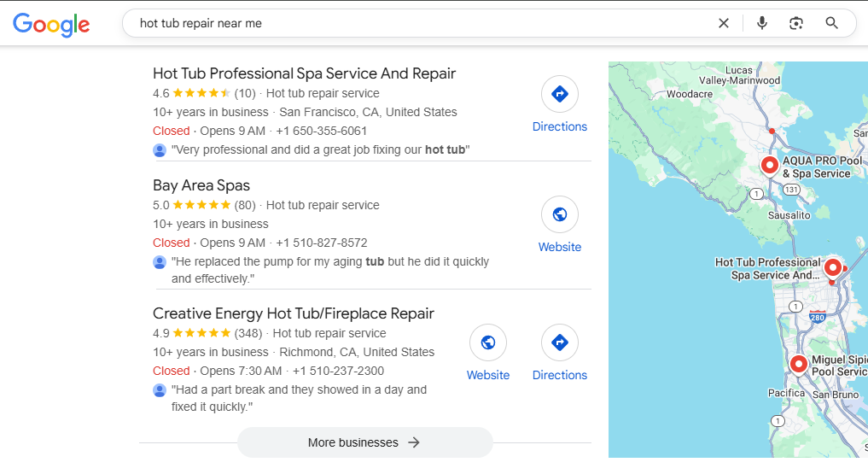Open Hot Tub Professional Spa Service listing
This screenshot has height=474, width=868.
pyautogui.click(x=304, y=73)
